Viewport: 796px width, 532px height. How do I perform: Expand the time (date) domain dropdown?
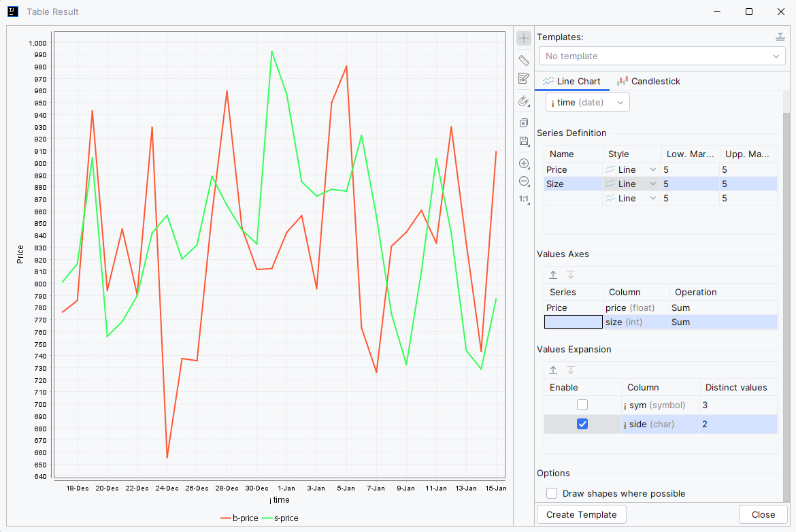[587, 103]
